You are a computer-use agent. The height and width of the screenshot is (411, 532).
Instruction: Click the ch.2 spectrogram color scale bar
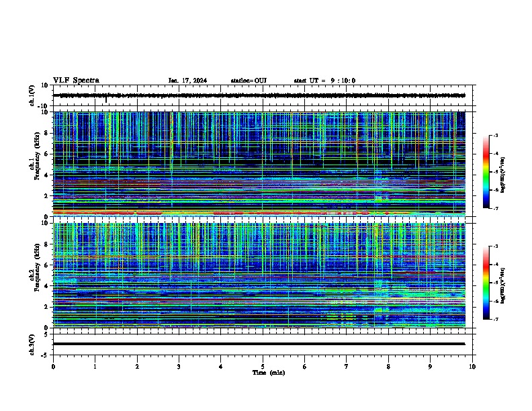486,283
